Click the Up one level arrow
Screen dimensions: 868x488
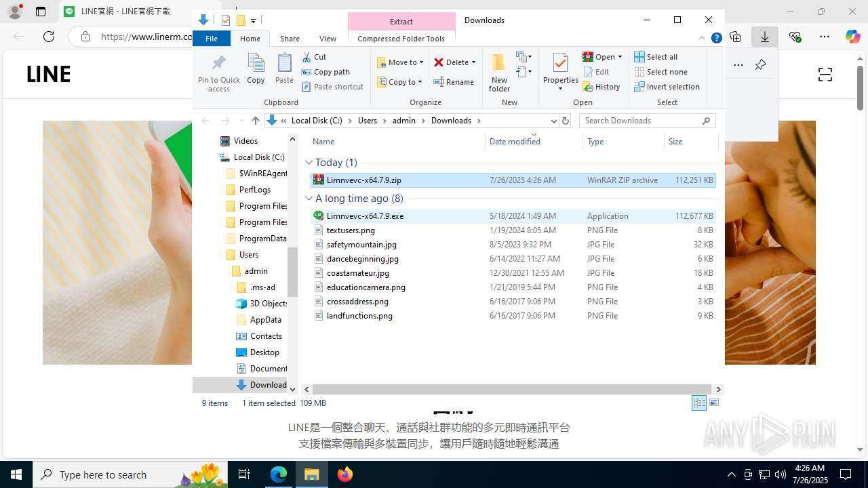255,121
